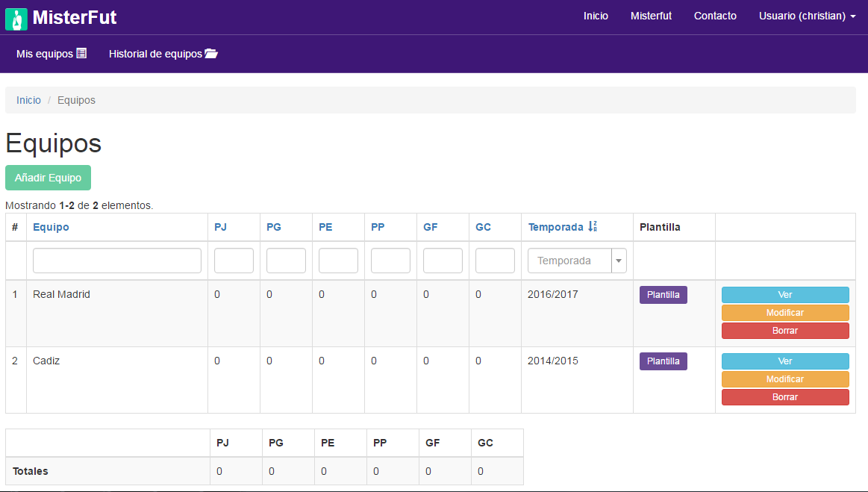
Task: Click Borrar for Real Madrid
Action: pyautogui.click(x=785, y=330)
